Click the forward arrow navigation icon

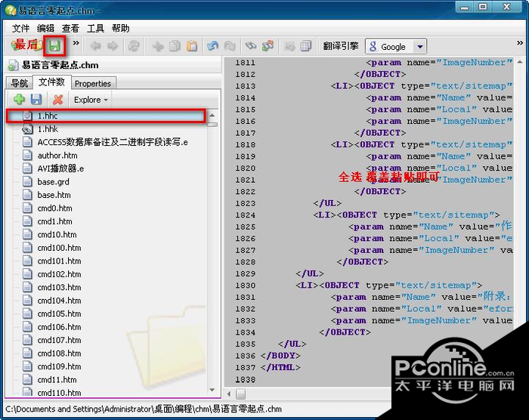[x=113, y=46]
